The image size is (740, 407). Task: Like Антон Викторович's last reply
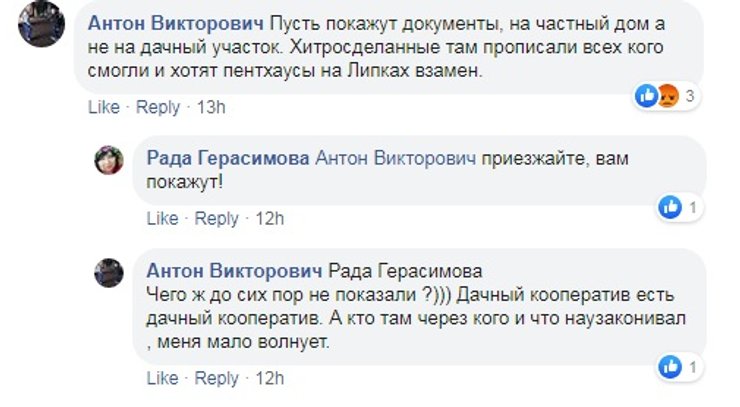[x=162, y=379]
